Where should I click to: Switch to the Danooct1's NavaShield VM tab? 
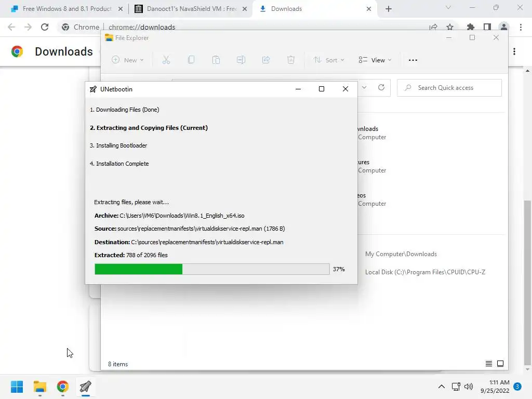(x=190, y=9)
